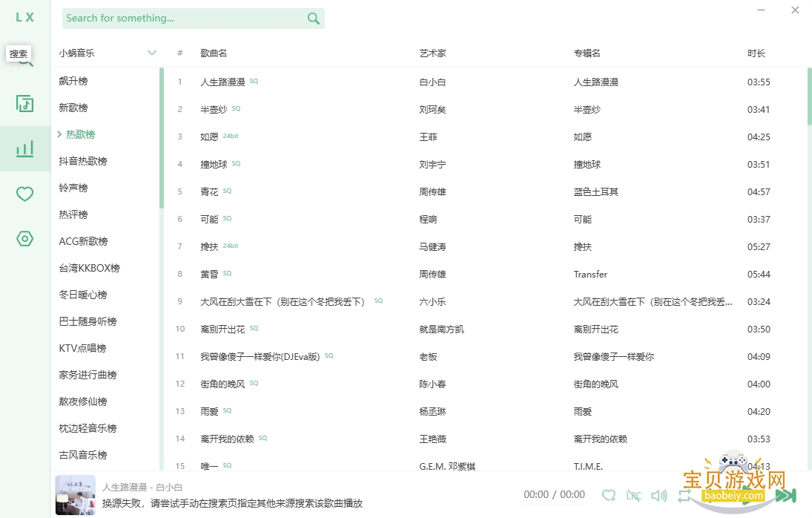Skip to the next song

pos(785,495)
